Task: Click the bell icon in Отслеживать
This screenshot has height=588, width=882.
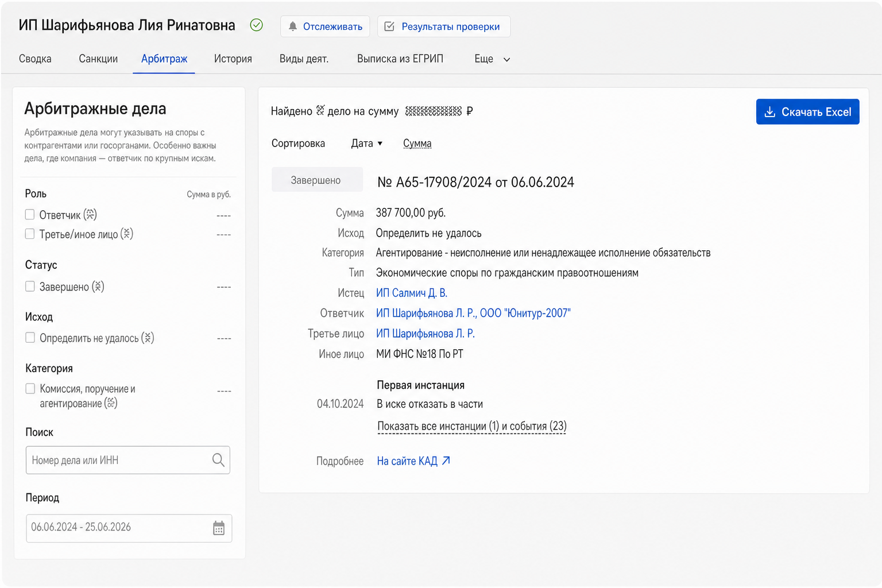Action: click(x=293, y=26)
